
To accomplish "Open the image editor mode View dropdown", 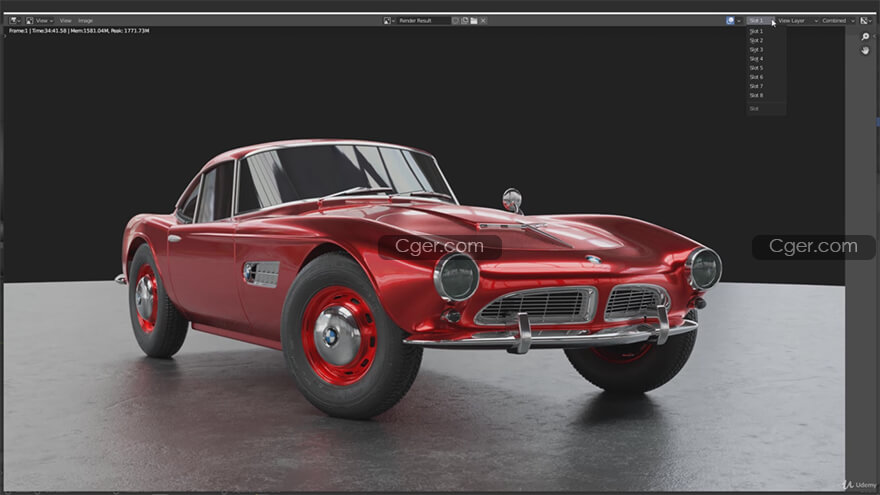I will (39, 21).
